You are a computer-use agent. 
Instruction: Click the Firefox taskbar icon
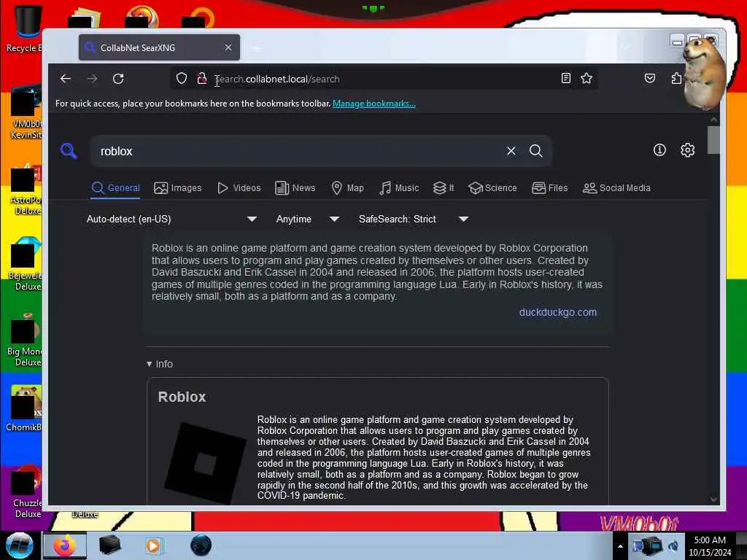(x=65, y=545)
